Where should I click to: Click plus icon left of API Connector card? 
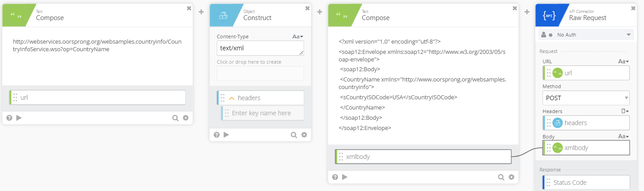click(x=527, y=12)
